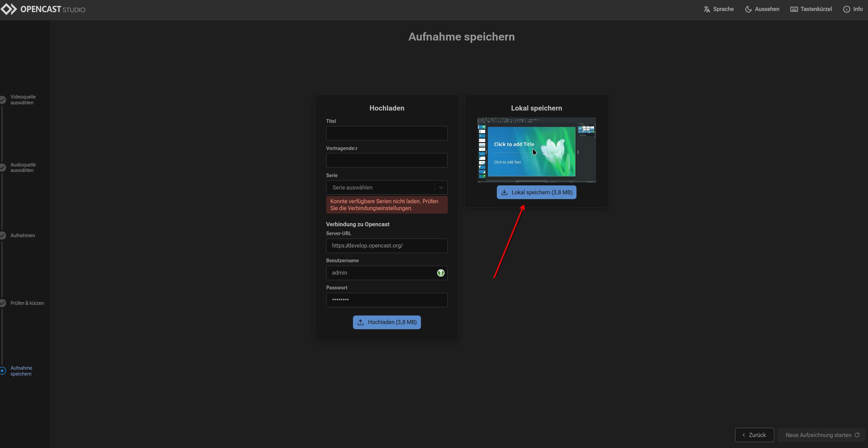Select the Aufnahme speichern step indicator
The width and height of the screenshot is (868, 448).
pos(3,371)
